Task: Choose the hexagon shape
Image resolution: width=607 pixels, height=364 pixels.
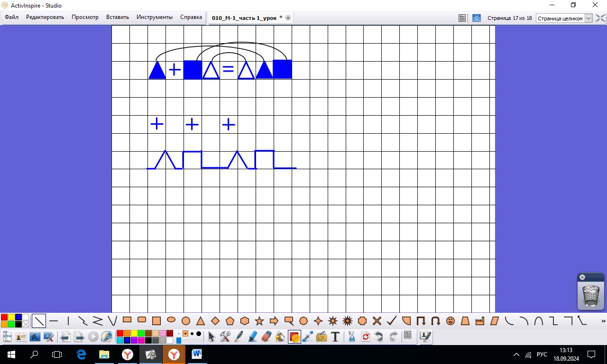Action: pyautogui.click(x=245, y=321)
